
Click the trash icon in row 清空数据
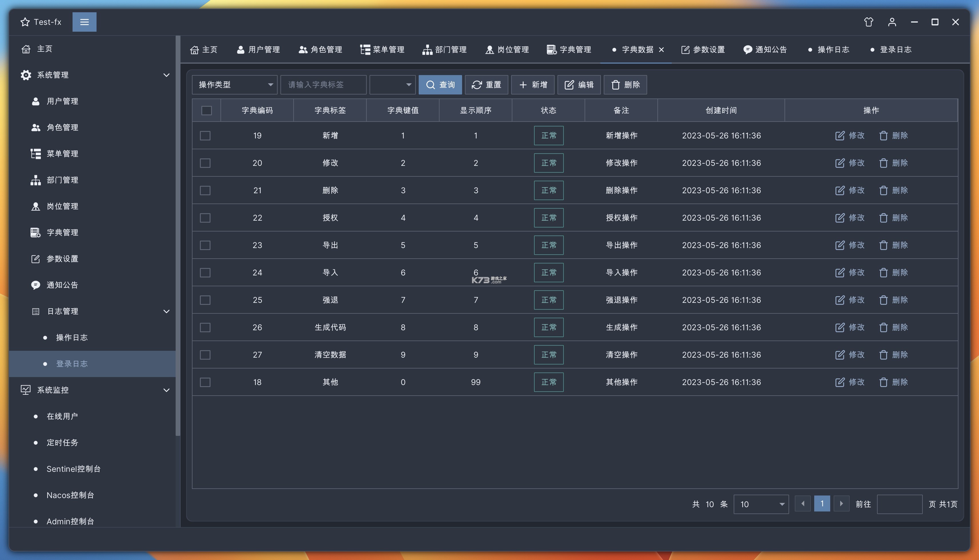tap(883, 354)
